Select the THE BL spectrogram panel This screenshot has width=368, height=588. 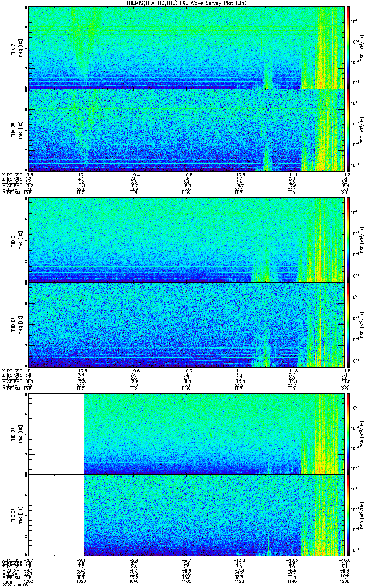pos(186,434)
